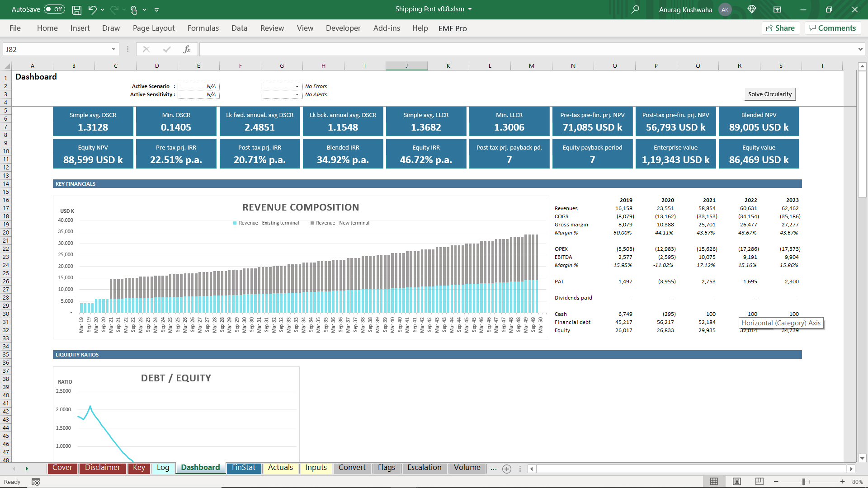
Task: Switch to the FinStat sheet tab
Action: 244,468
